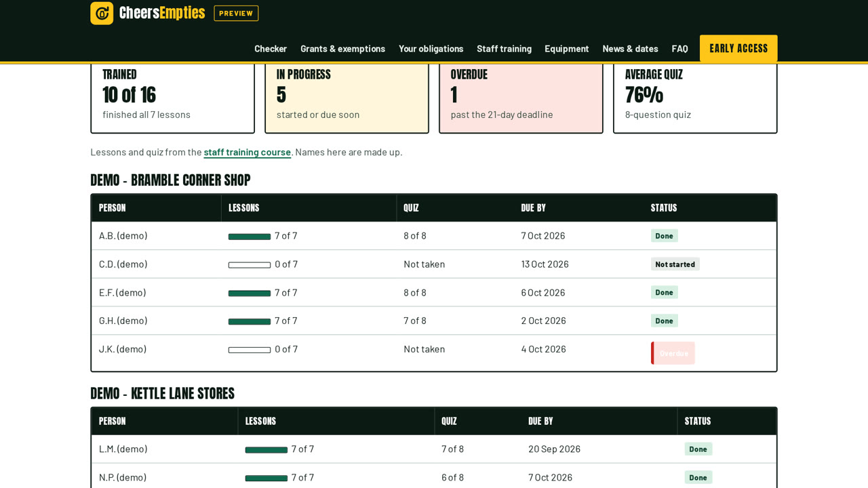Click the Overdue status badge for J.K.
The width and height of the screenshot is (868, 488).
click(x=673, y=353)
